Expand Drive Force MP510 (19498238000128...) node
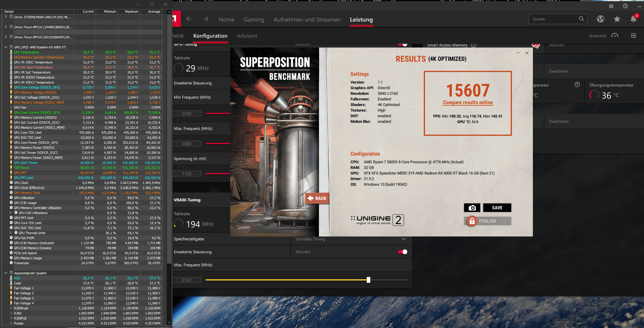Image resolution: width=644 pixels, height=328 pixels. [x=6, y=27]
